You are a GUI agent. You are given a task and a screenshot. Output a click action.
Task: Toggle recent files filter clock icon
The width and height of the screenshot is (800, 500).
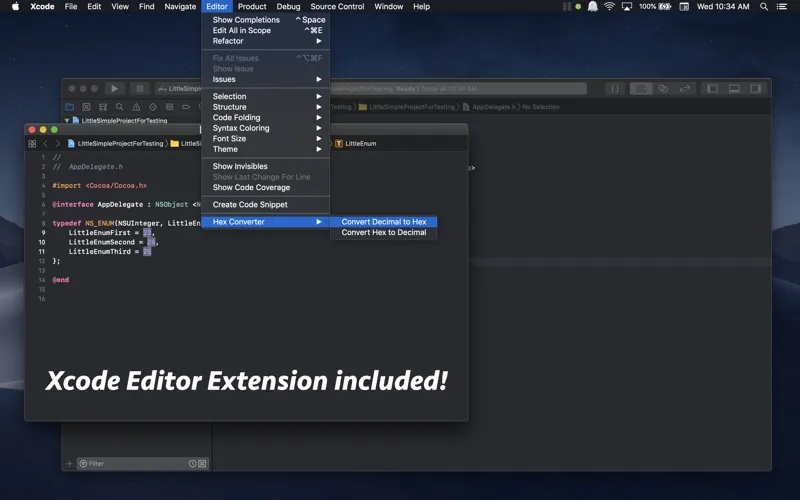point(192,464)
